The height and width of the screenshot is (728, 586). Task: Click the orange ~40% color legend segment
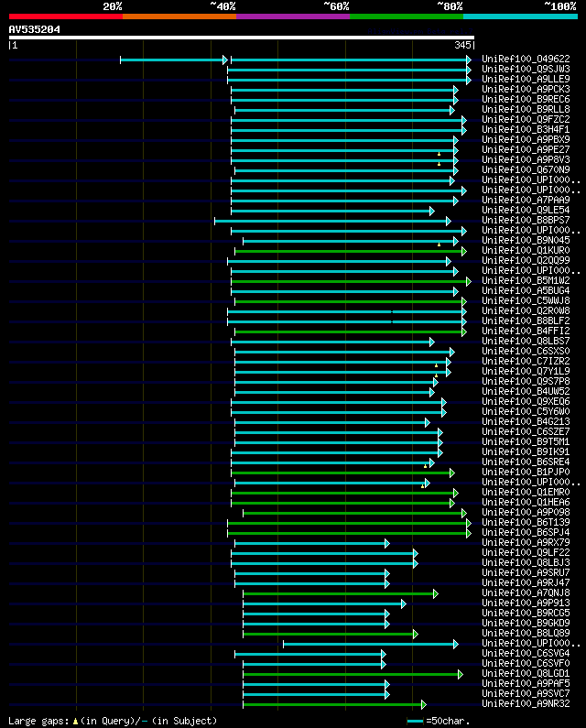pos(179,16)
